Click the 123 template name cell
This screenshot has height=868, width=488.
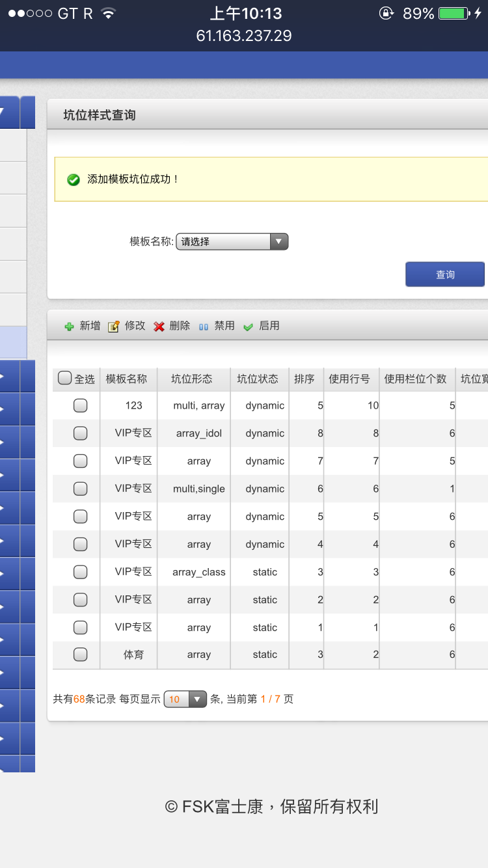[134, 405]
